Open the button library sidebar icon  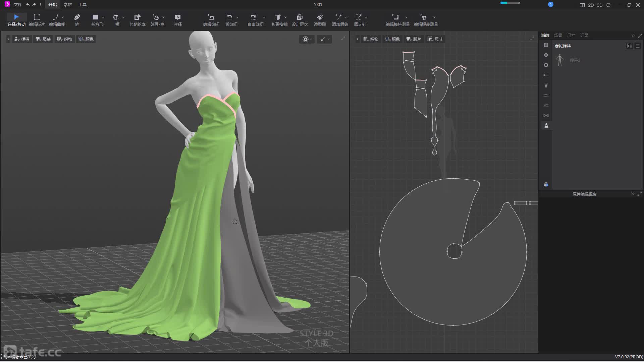coord(546,65)
